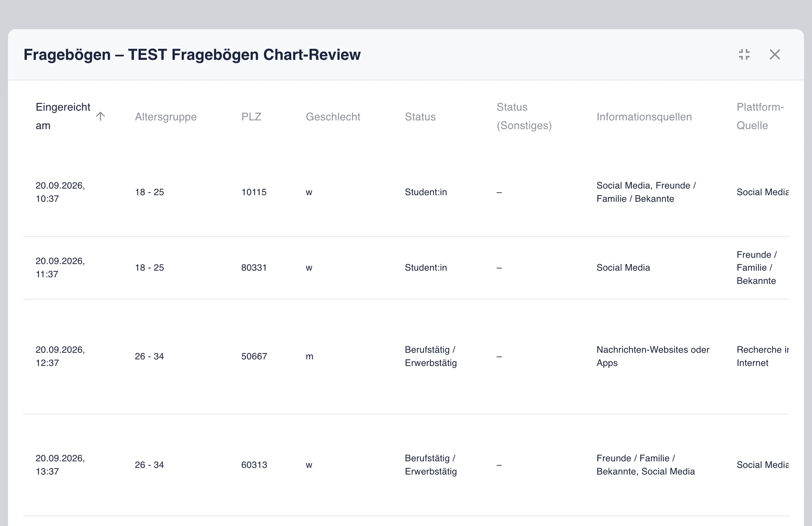Click Social Media, Freunde / Familie / Bekannte cell
Image resolution: width=812 pixels, height=526 pixels.
pos(646,192)
